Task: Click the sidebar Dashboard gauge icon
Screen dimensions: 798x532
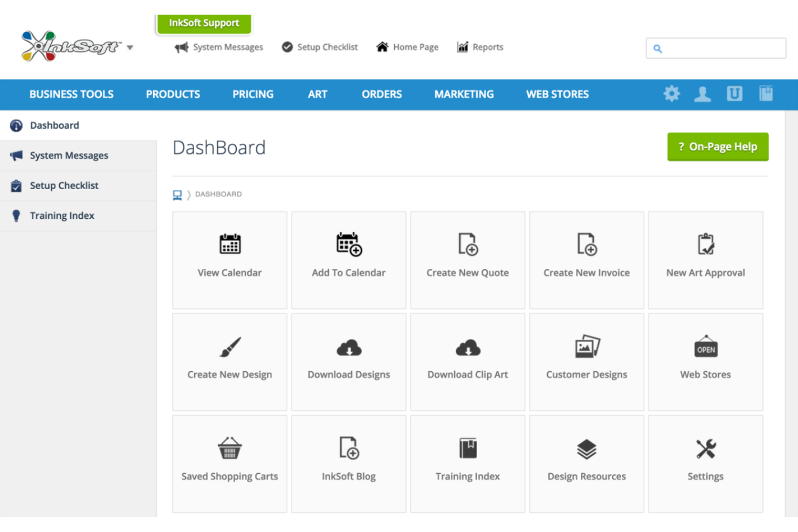Action: (16, 126)
